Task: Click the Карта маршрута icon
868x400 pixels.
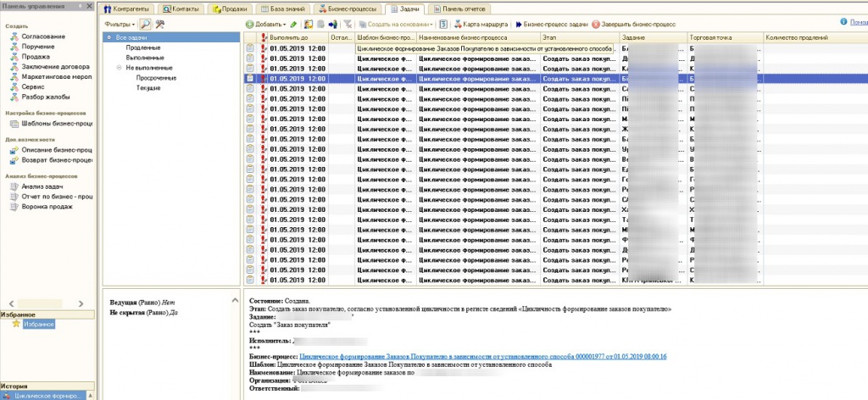Action: (458, 25)
